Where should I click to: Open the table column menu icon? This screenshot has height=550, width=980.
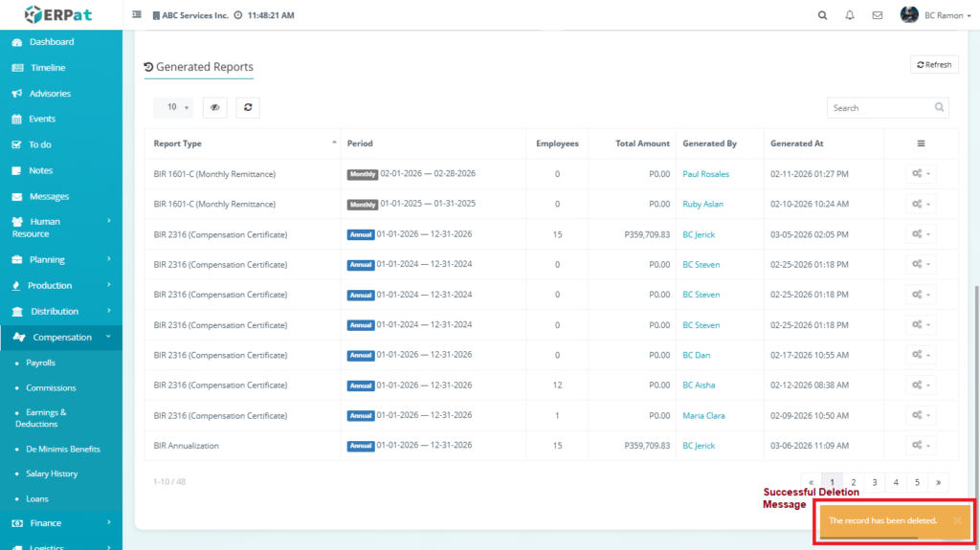pyautogui.click(x=921, y=143)
